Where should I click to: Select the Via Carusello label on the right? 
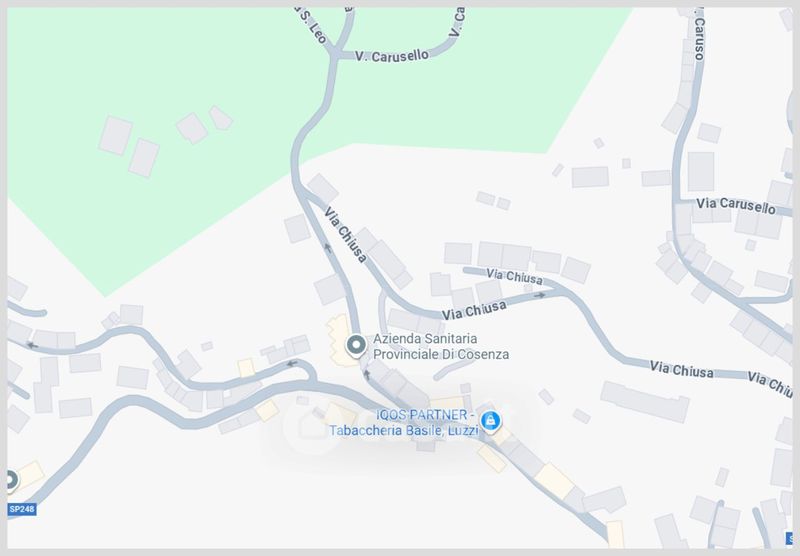point(736,206)
